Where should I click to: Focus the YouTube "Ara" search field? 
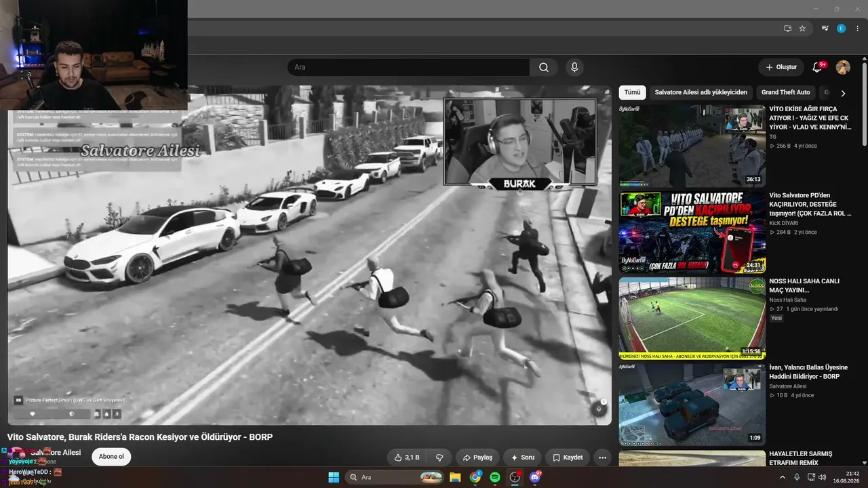[408, 67]
